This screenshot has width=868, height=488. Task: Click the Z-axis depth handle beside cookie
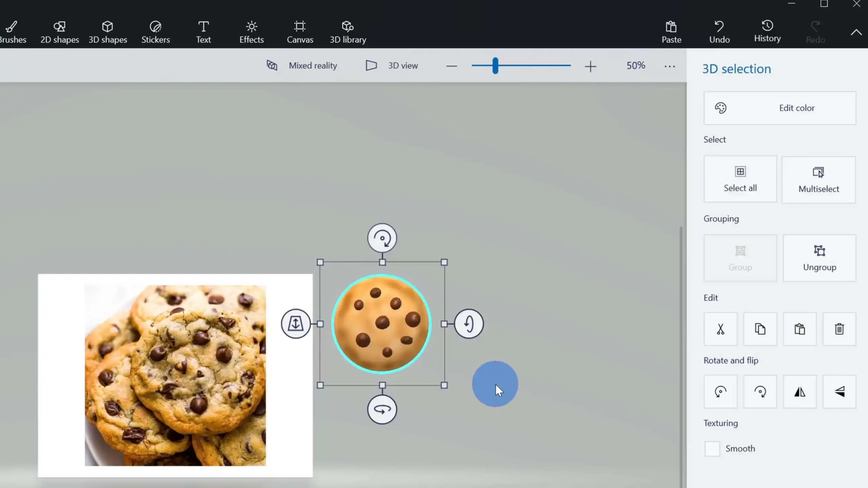point(295,324)
